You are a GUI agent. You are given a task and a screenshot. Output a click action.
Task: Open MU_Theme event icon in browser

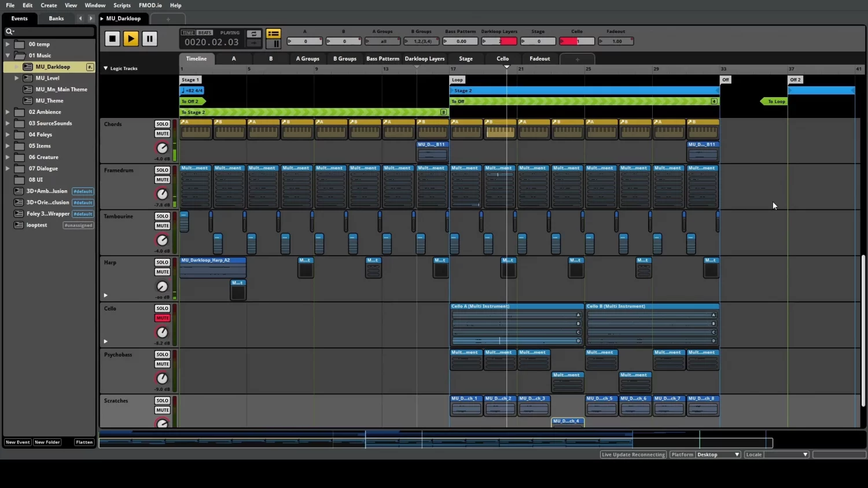coord(27,101)
